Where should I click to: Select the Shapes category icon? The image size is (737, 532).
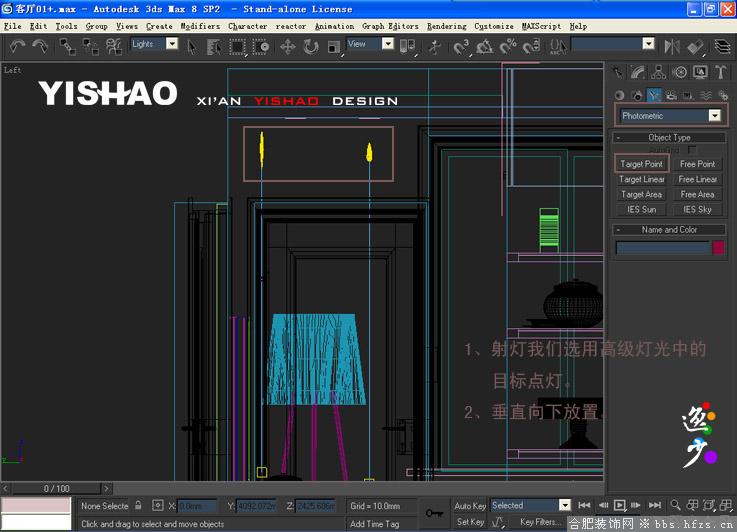(637, 95)
